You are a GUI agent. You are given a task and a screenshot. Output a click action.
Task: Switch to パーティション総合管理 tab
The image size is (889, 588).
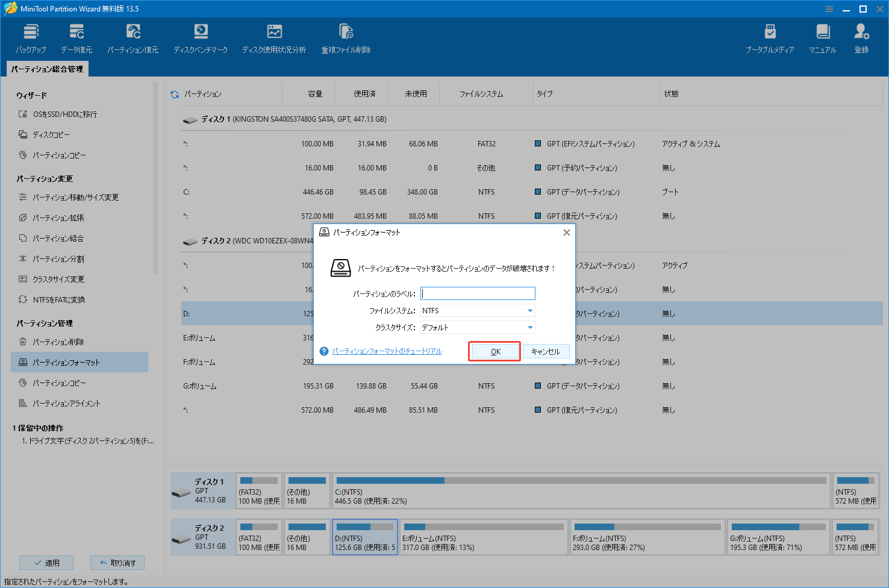pos(47,69)
